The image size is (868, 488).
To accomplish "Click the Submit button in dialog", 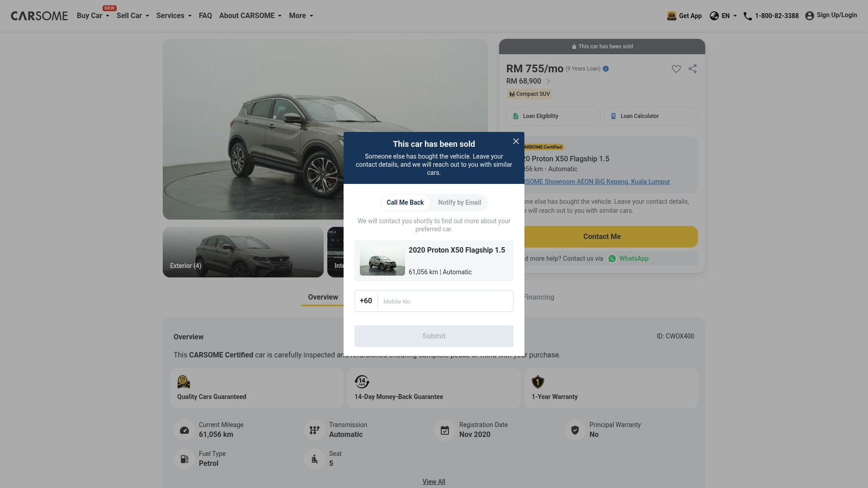I will 434,336.
